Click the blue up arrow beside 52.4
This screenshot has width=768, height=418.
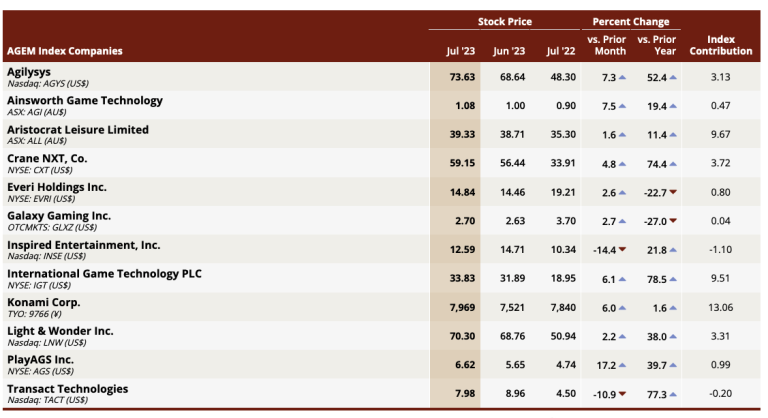click(673, 77)
